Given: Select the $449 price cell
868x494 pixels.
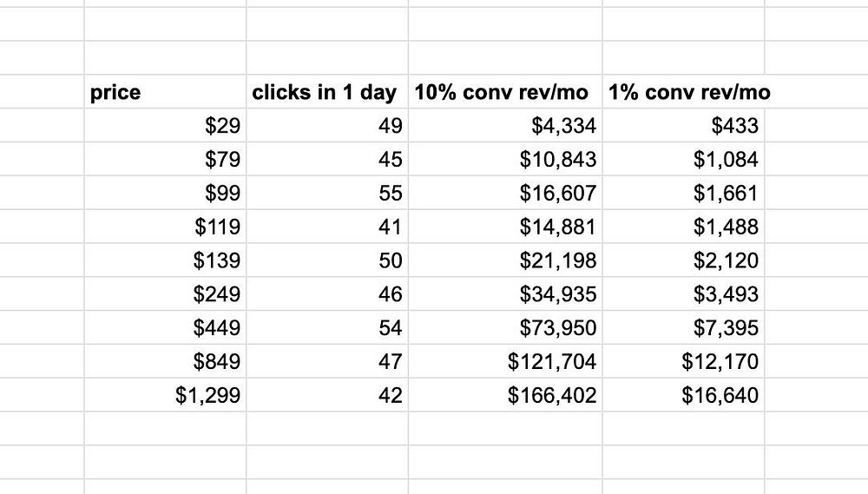Looking at the screenshot, I should (165, 328).
